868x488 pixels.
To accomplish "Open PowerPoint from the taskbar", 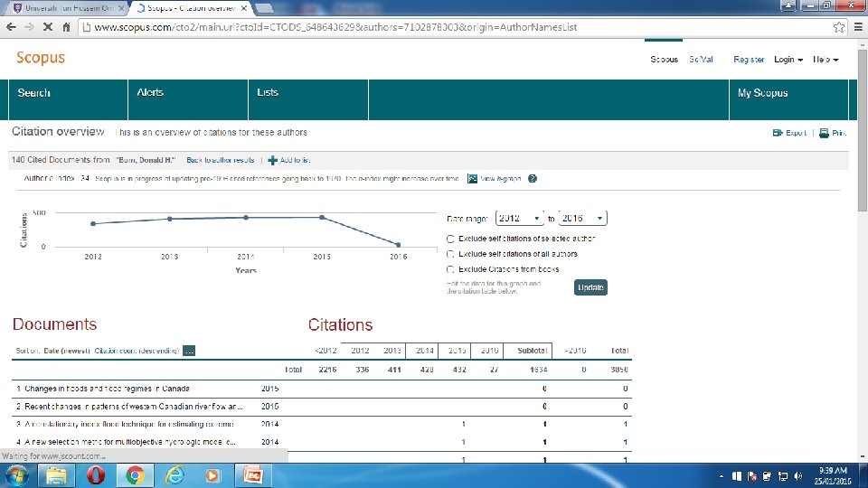I will 252,476.
